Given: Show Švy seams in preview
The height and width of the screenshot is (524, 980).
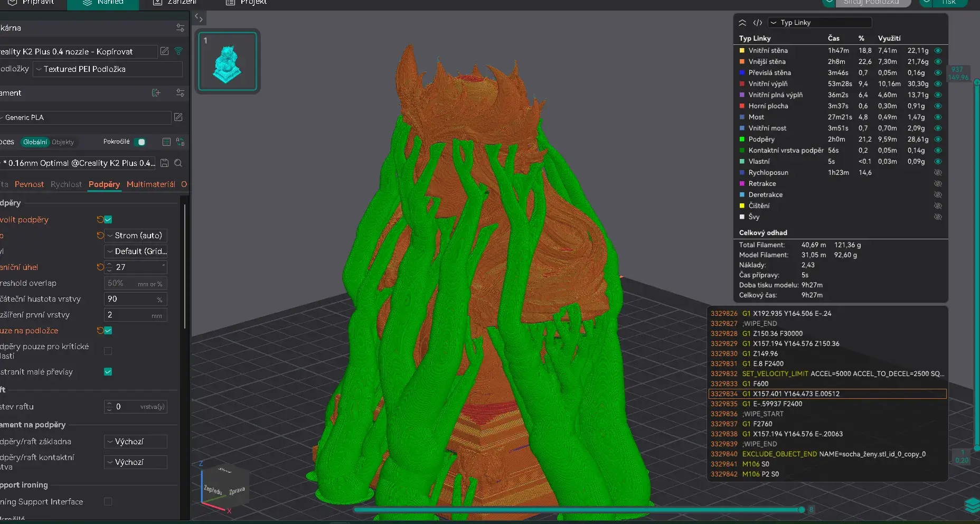Looking at the screenshot, I should 938,217.
